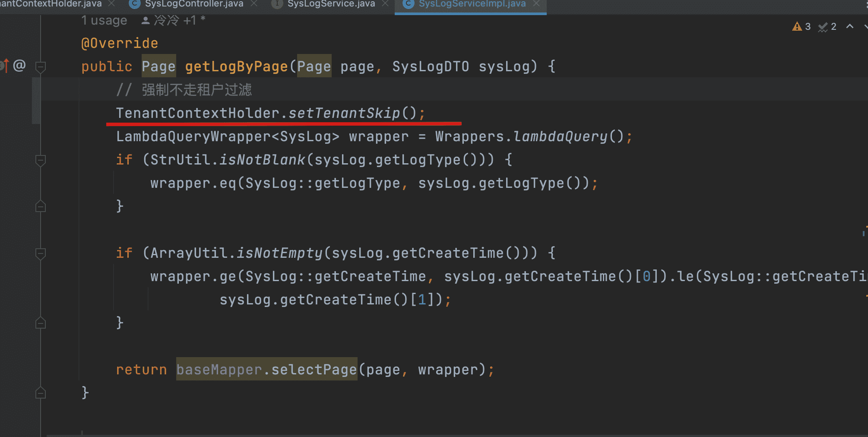Click the warnings indicator showing 3 problems
This screenshot has width=868, height=437.
(x=801, y=27)
